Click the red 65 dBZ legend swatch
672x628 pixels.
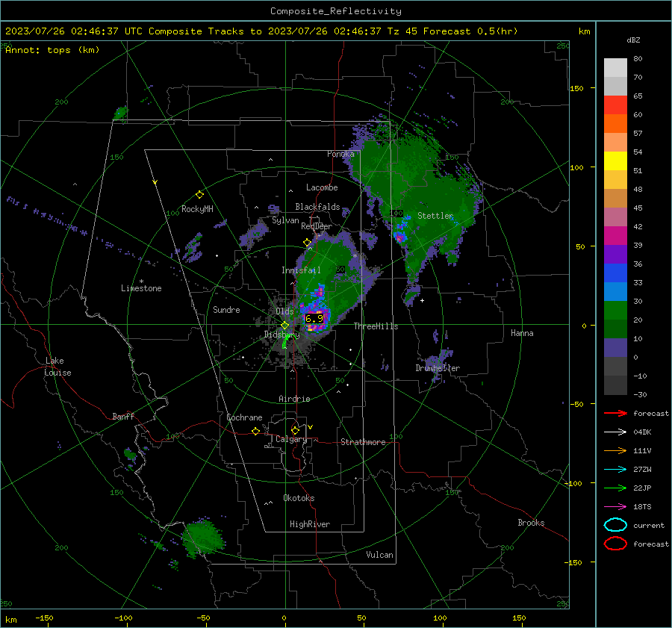615,105
